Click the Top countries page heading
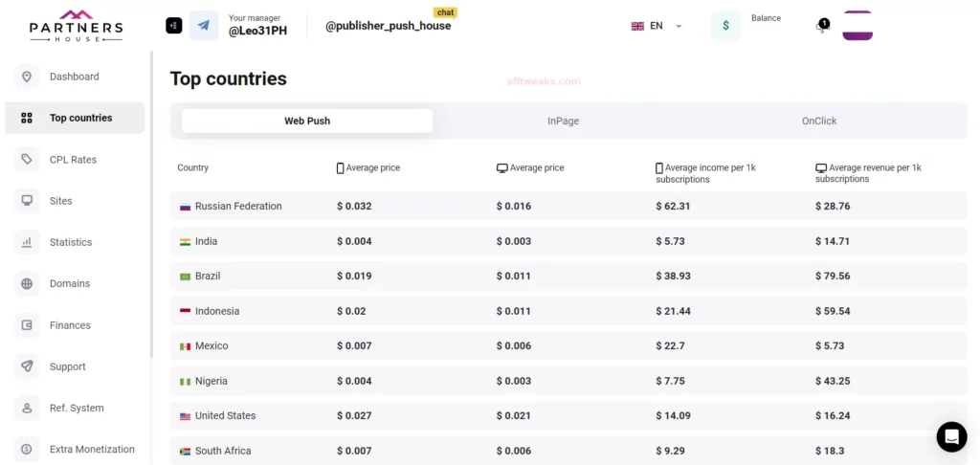This screenshot has width=980, height=465. [x=228, y=78]
